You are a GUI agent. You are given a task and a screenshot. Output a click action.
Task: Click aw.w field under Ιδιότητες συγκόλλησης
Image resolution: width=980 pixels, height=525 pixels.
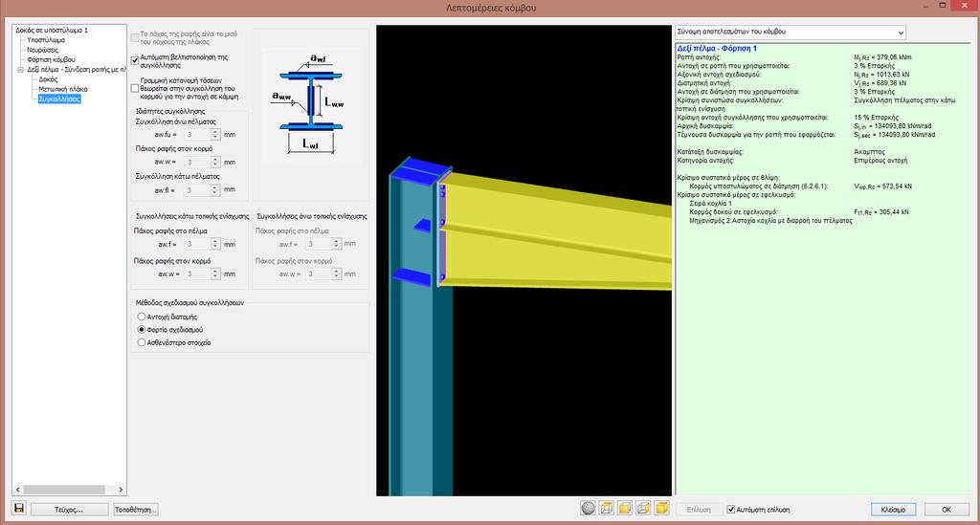(197, 162)
